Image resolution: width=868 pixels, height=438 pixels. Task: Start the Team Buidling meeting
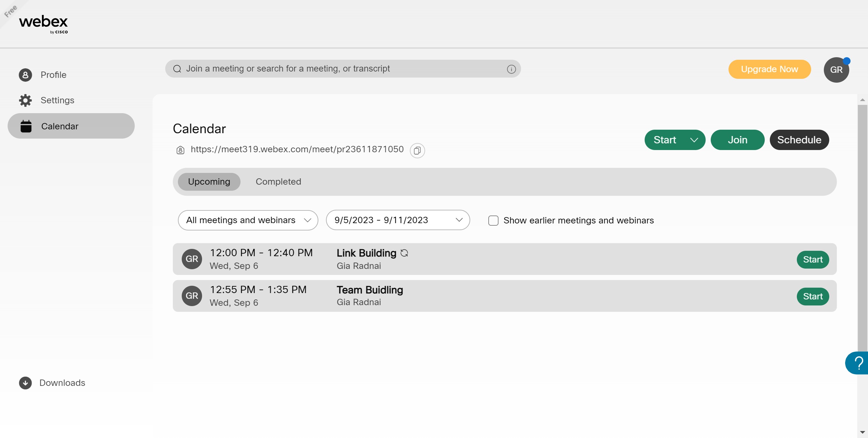(812, 296)
